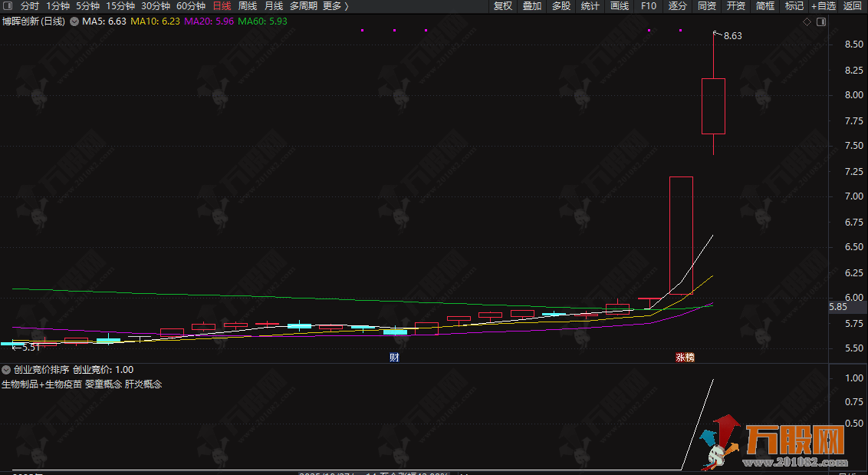Open F10 company fundamentals
868x475 pixels.
coord(649,5)
